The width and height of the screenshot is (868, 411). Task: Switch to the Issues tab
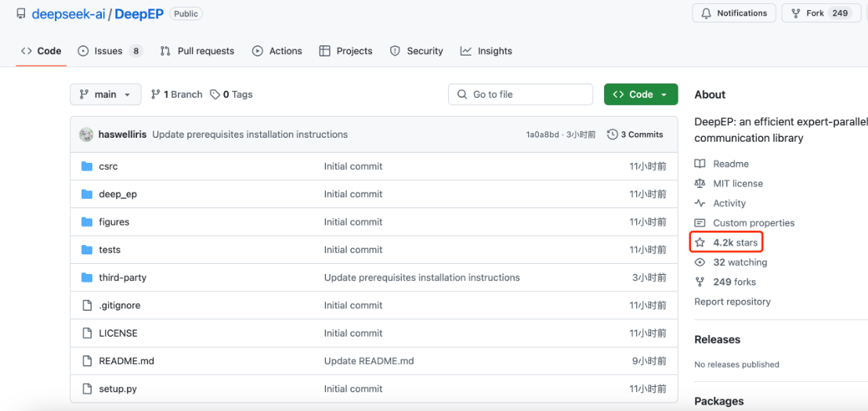click(x=110, y=51)
